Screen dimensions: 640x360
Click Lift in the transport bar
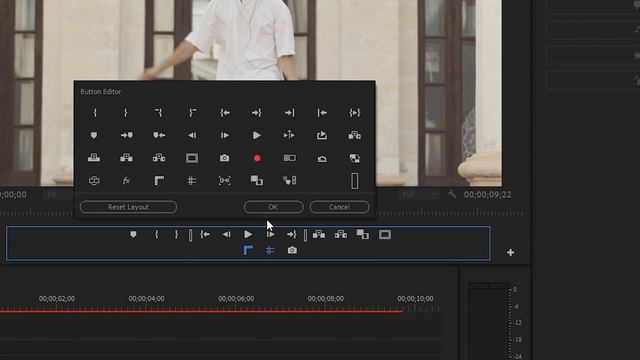pyautogui.click(x=319, y=234)
